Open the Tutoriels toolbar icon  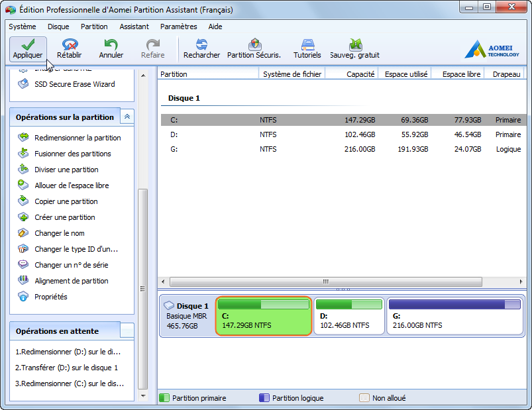pyautogui.click(x=307, y=44)
